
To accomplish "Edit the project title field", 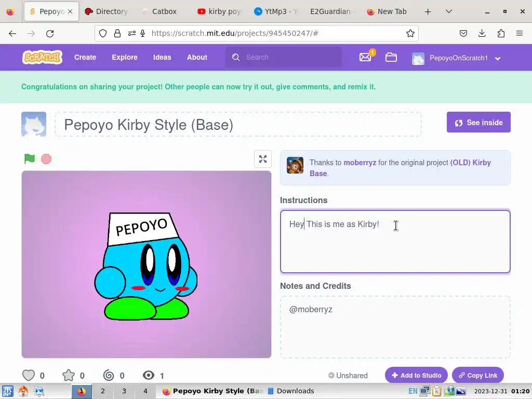I will point(238,125).
